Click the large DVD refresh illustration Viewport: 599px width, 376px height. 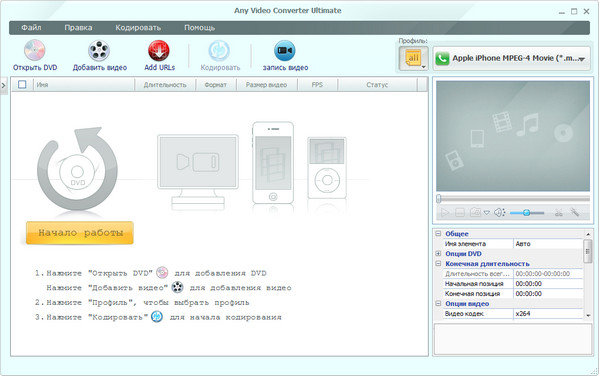(x=78, y=169)
